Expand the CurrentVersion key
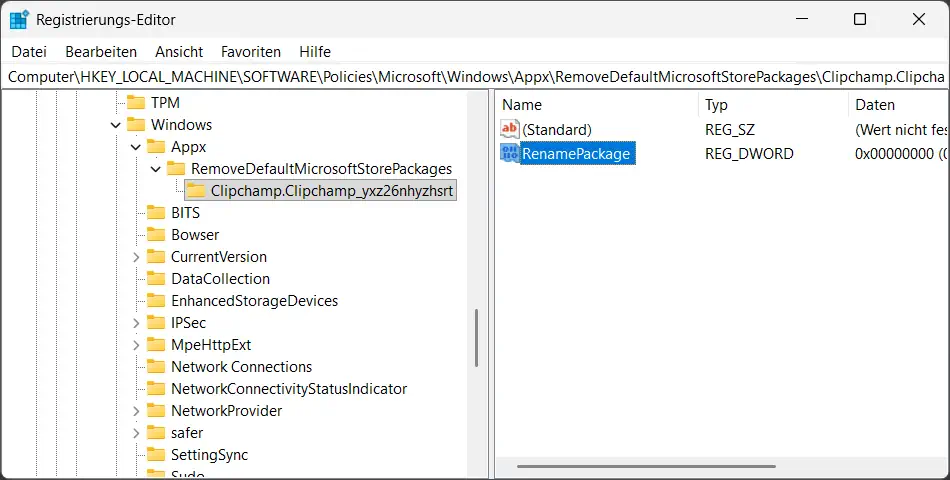This screenshot has width=950, height=480. pos(135,257)
